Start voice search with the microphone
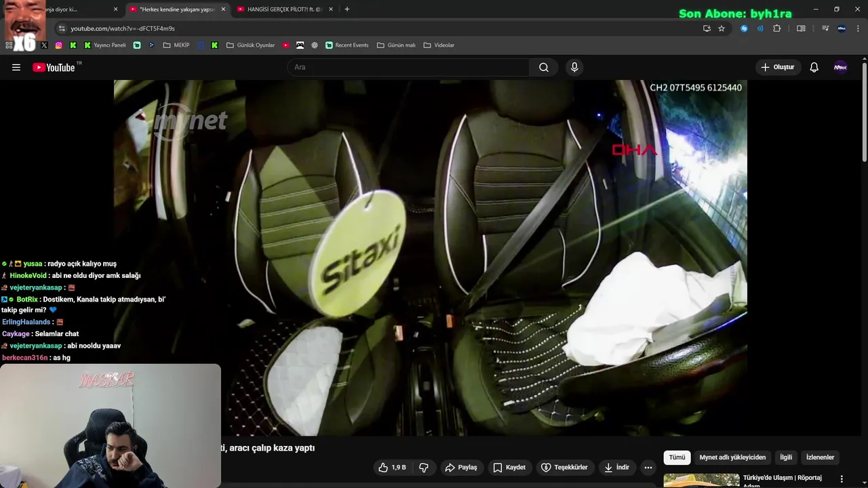The height and width of the screenshot is (488, 868). pos(574,67)
